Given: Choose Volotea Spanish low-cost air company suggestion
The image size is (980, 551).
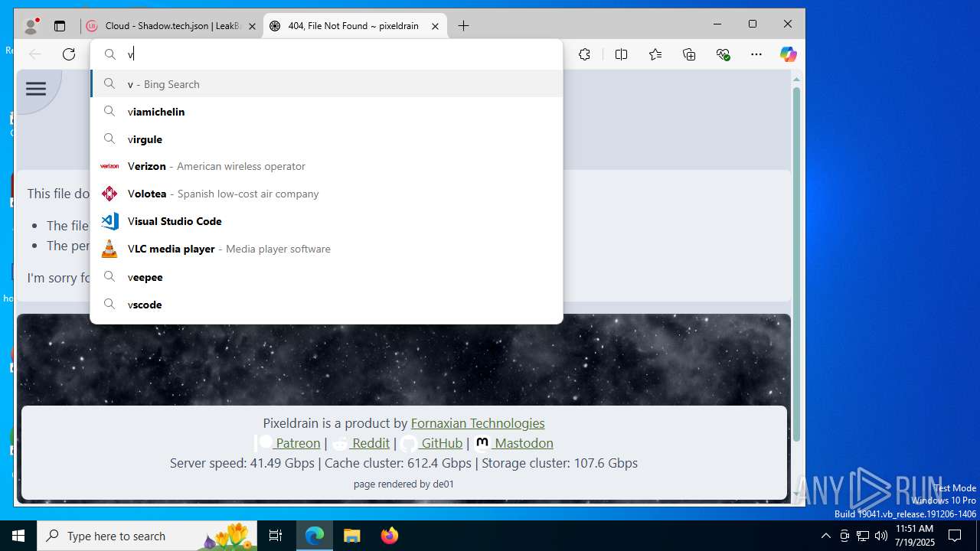Looking at the screenshot, I should click(327, 194).
